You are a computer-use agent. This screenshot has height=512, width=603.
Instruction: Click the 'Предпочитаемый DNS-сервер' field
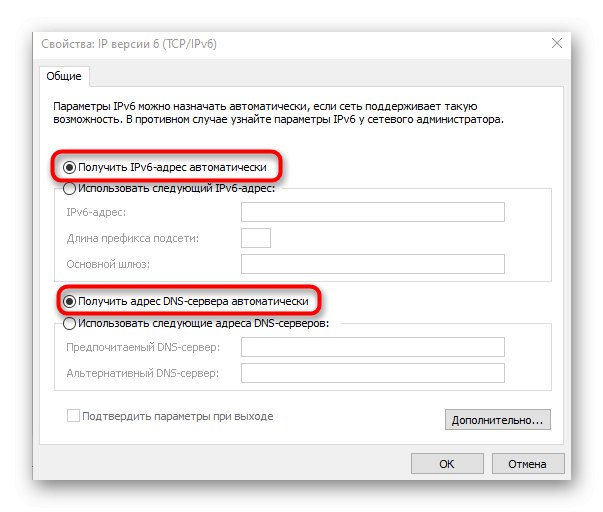[372, 347]
